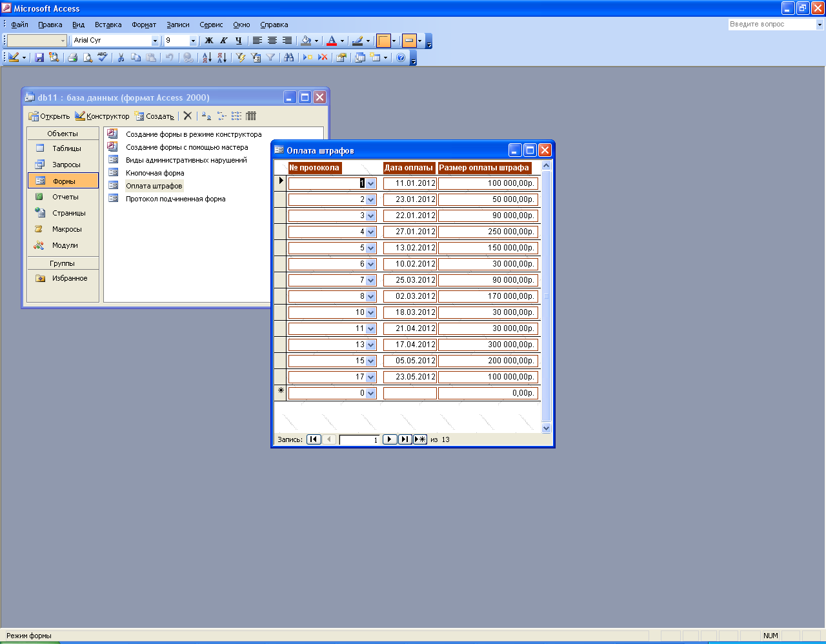Viewport: 826px width, 644px height.
Task: Open Microsoft Access Help icon
Action: pyautogui.click(x=401, y=57)
